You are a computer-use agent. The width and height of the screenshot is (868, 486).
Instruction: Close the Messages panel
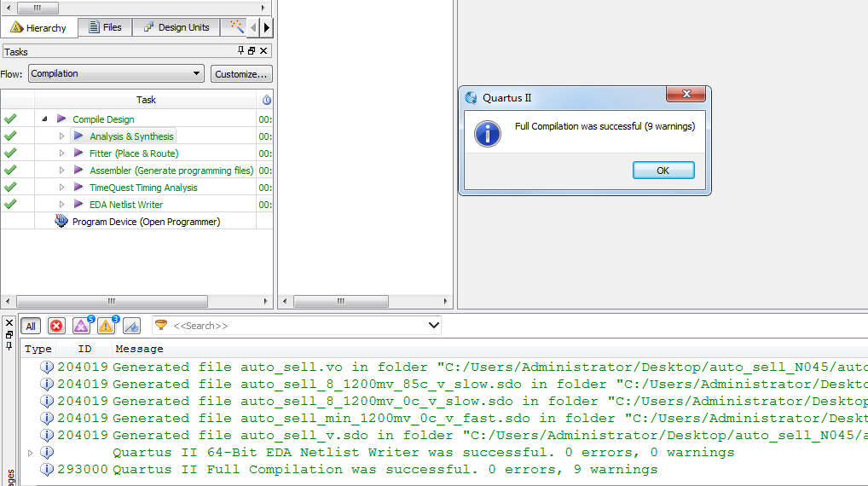pos(9,322)
